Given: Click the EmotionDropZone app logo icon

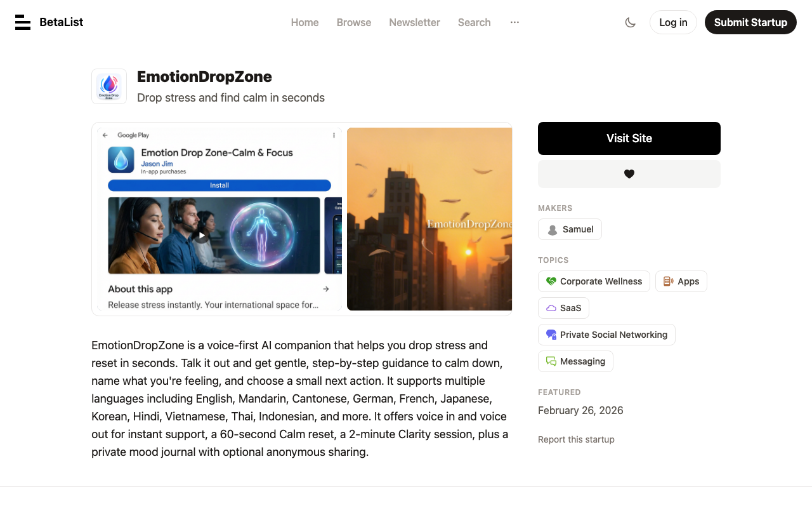Looking at the screenshot, I should [109, 86].
